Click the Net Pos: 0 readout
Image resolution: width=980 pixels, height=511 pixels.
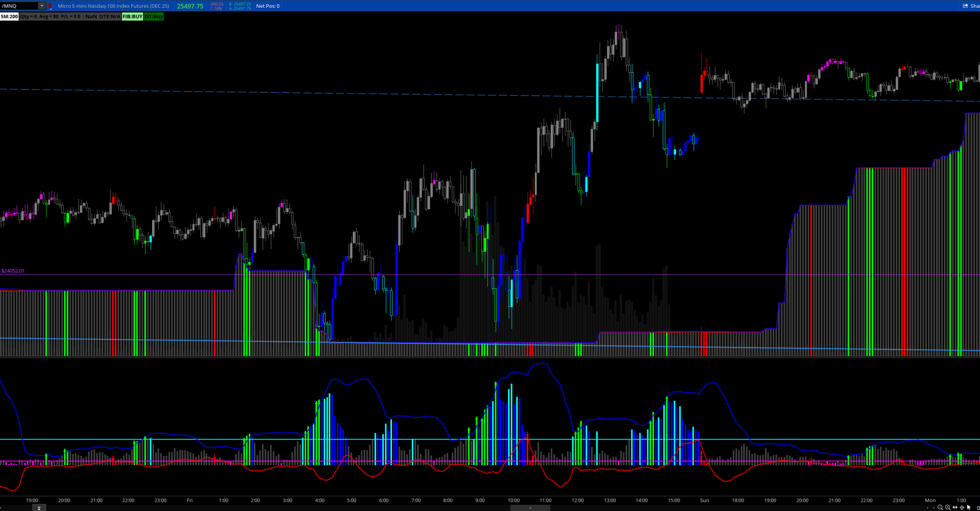(268, 6)
